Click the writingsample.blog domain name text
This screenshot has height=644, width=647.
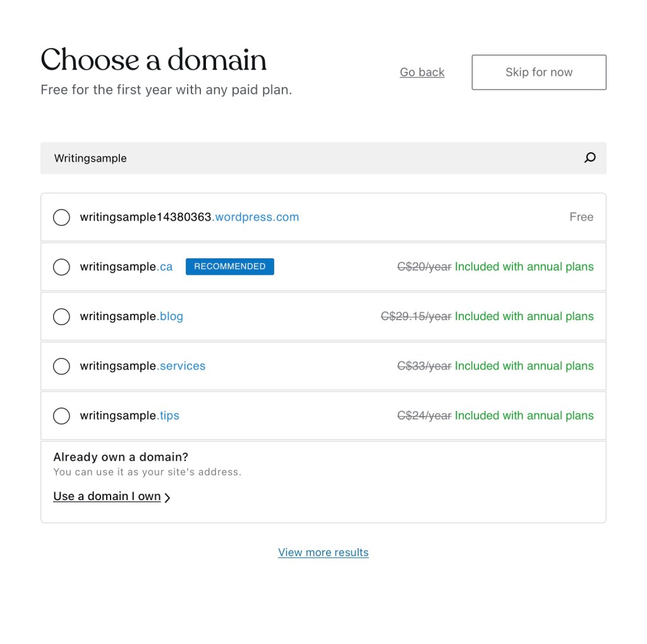click(x=131, y=316)
